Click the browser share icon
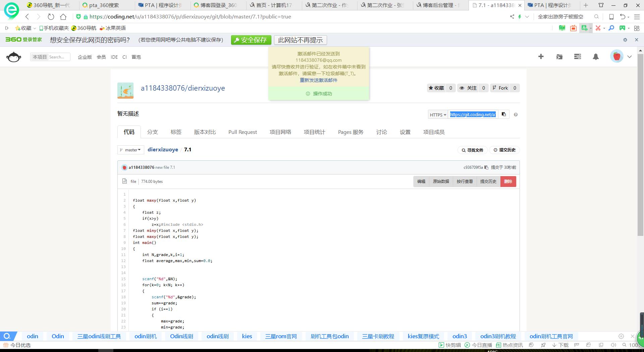The height and width of the screenshot is (352, 644). pos(512,17)
